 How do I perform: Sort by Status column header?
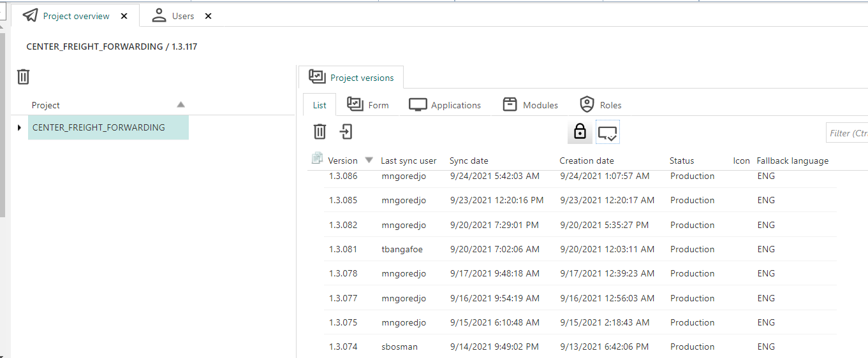pos(682,161)
